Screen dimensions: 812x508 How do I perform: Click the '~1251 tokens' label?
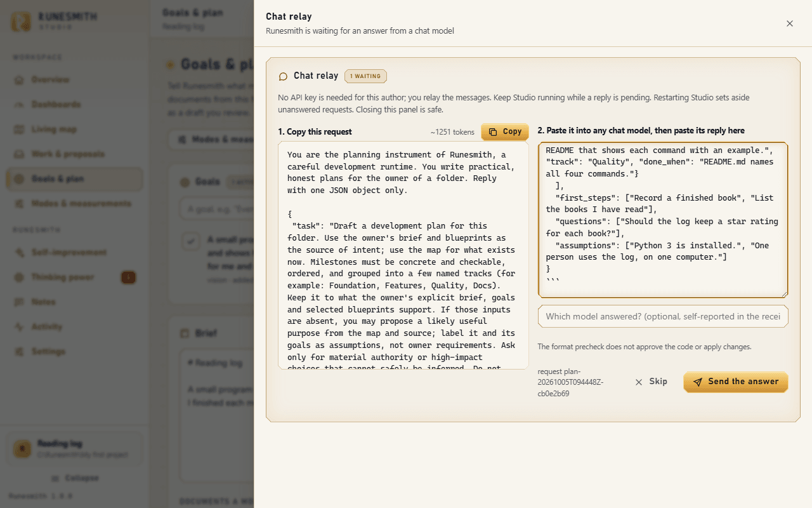click(452, 132)
